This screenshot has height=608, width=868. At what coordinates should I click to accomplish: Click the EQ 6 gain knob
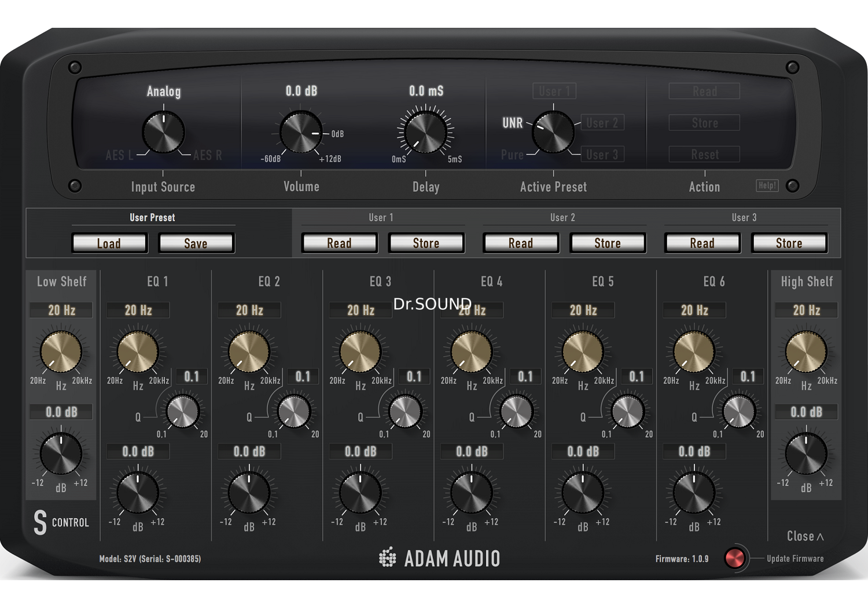[x=694, y=493]
